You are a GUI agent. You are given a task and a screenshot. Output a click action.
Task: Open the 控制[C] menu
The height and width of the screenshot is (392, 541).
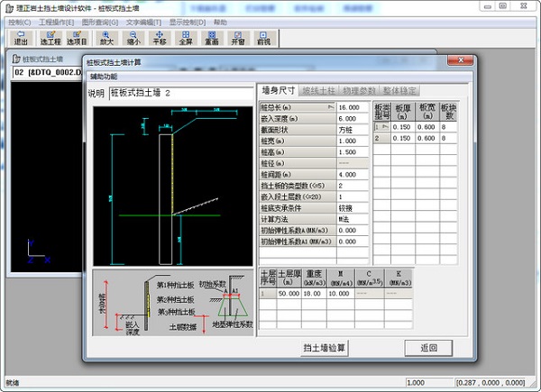[18, 22]
